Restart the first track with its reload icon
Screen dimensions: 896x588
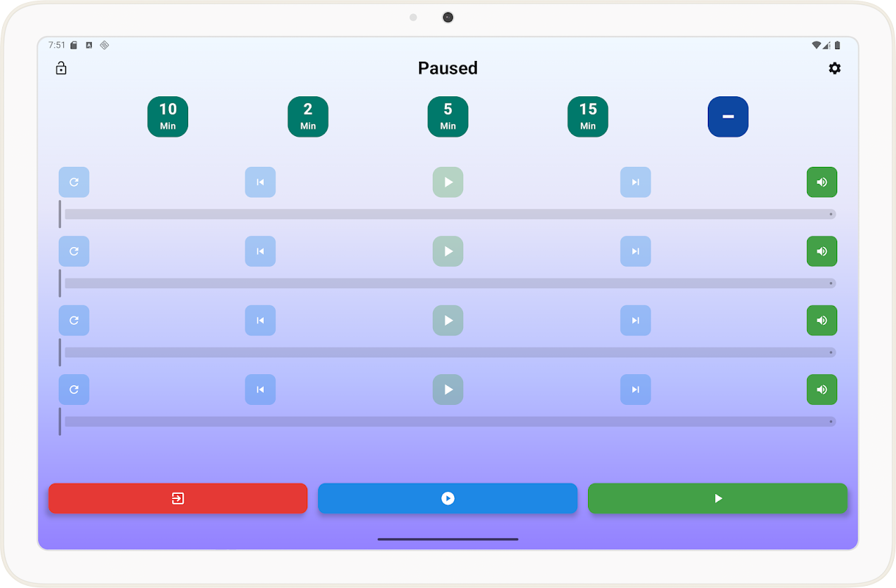pos(74,182)
